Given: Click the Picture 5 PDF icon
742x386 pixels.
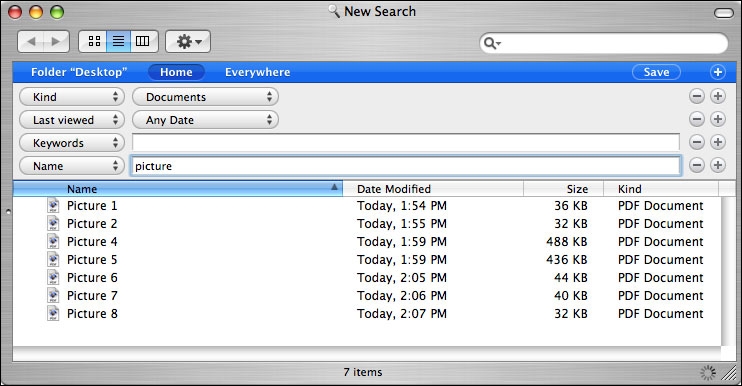Looking at the screenshot, I should coord(53,260).
